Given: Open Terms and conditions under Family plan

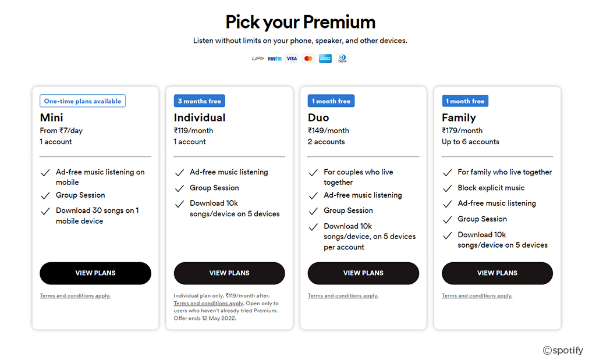Looking at the screenshot, I should [x=477, y=296].
